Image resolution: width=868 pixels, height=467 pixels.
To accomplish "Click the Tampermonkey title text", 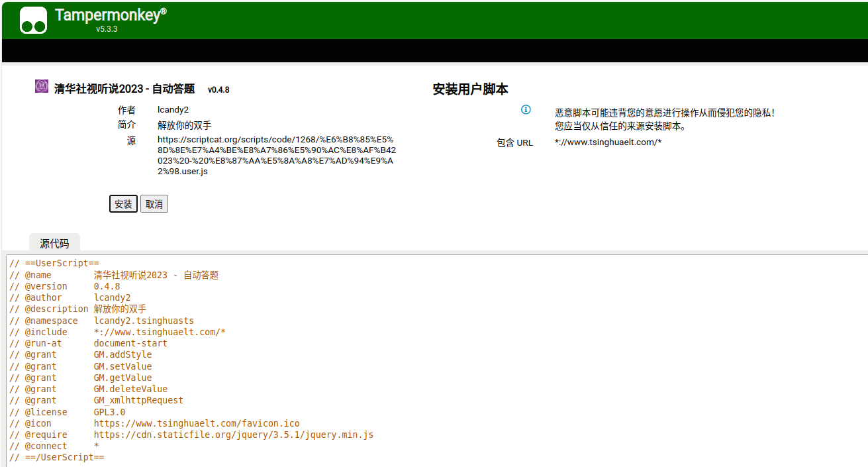I will tap(111, 15).
